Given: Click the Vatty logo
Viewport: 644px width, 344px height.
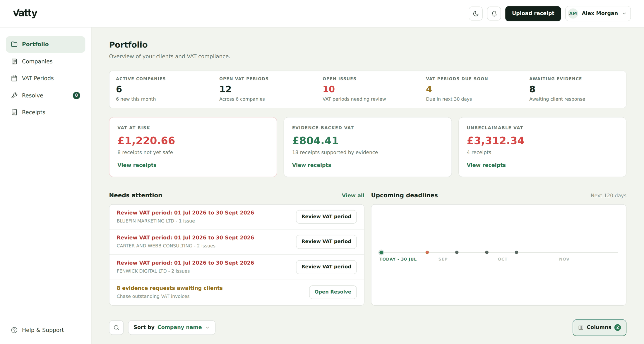Looking at the screenshot, I should [x=25, y=13].
